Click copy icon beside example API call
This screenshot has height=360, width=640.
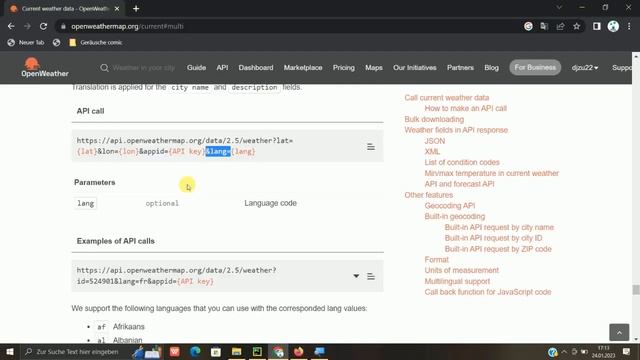[371, 276]
